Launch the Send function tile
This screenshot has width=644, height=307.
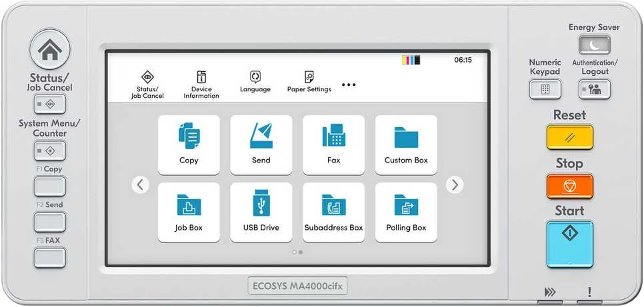tap(261, 145)
